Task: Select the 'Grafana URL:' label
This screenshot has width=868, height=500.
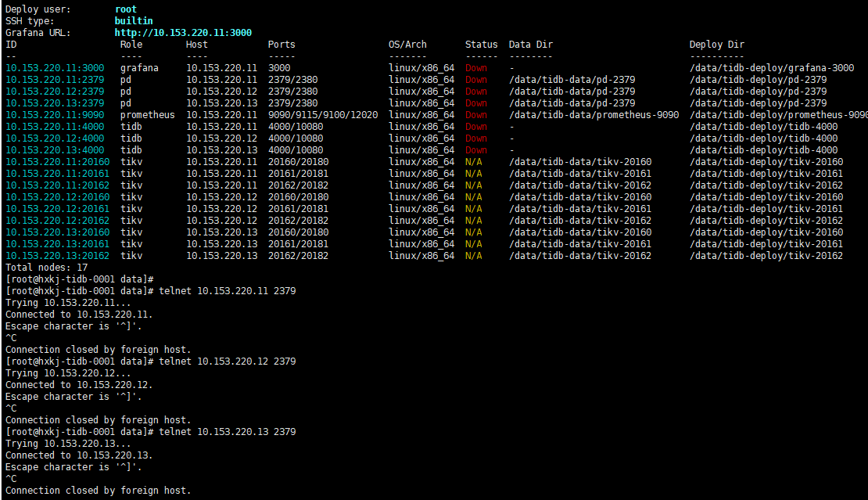Action: [38, 33]
